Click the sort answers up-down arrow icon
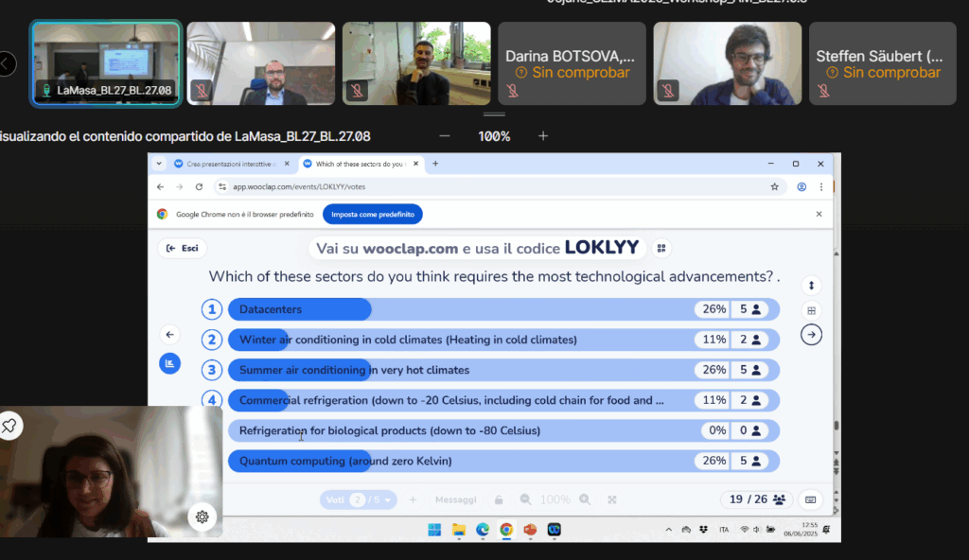The height and width of the screenshot is (560, 969). [x=811, y=285]
